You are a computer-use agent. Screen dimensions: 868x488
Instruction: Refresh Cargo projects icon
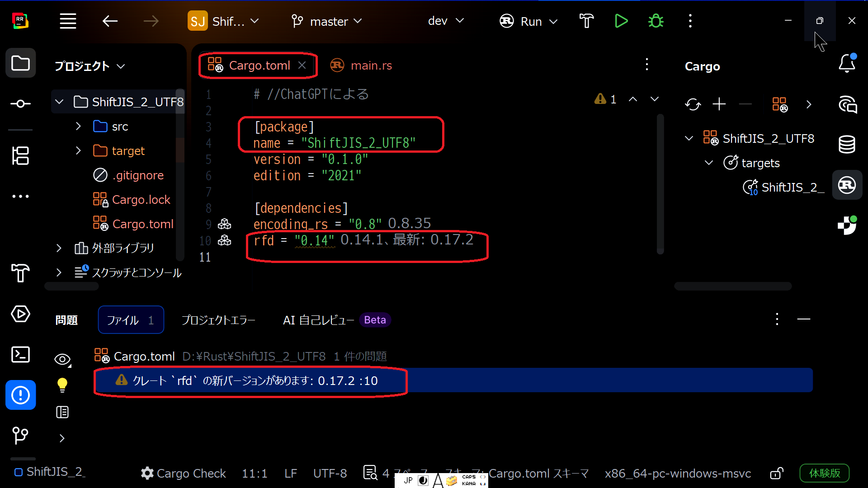pyautogui.click(x=693, y=104)
